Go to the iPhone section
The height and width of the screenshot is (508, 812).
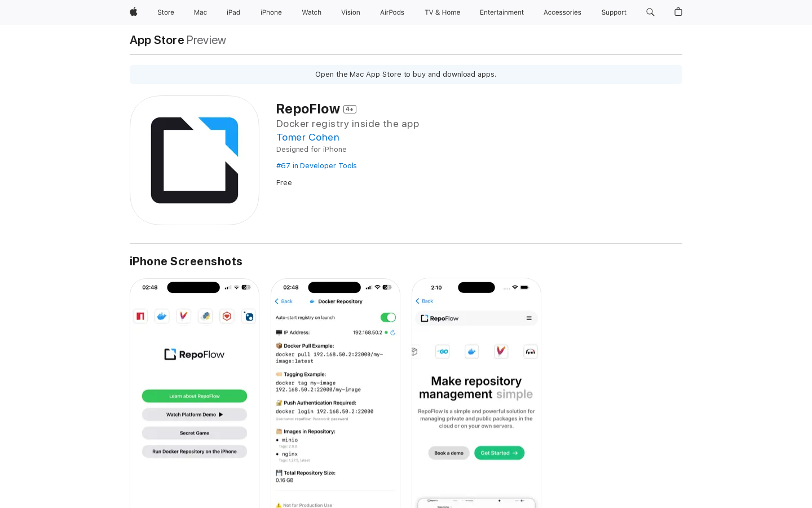click(271, 12)
